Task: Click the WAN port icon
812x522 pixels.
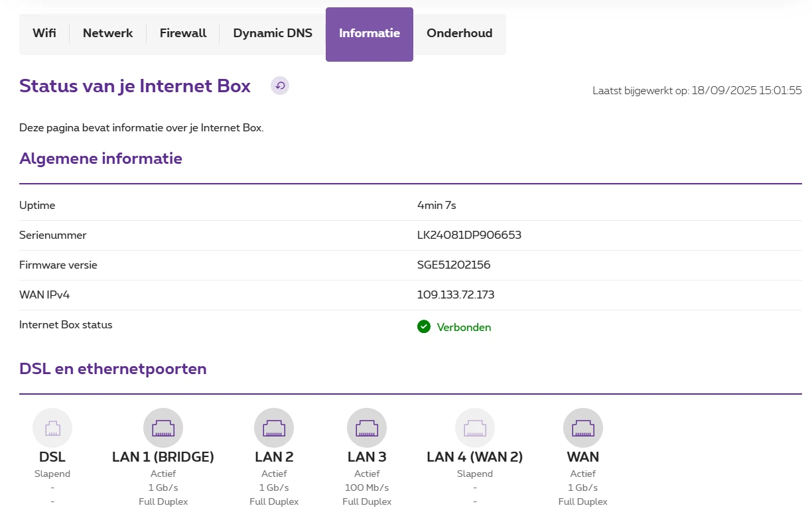Action: pos(583,428)
